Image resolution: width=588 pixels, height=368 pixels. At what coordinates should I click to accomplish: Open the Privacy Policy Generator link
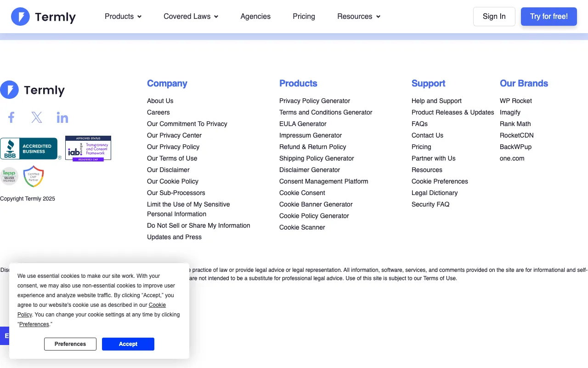[x=315, y=101]
